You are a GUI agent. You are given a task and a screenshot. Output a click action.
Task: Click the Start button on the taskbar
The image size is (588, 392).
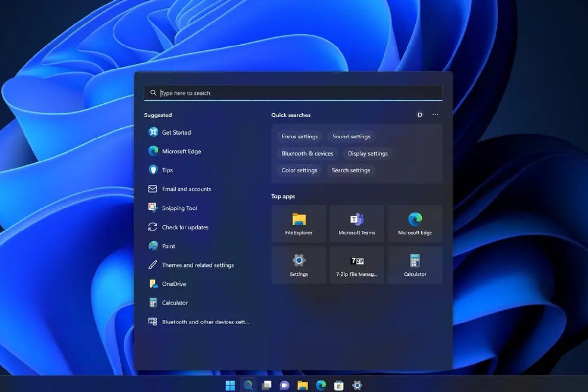point(230,385)
